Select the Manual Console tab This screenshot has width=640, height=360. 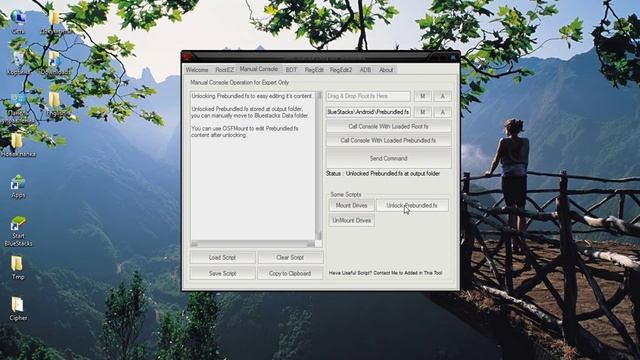tap(259, 69)
